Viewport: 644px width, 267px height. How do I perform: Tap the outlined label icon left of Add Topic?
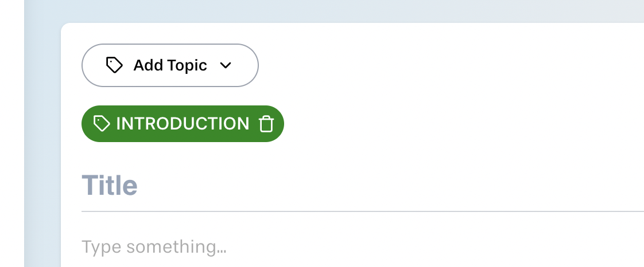pyautogui.click(x=114, y=65)
